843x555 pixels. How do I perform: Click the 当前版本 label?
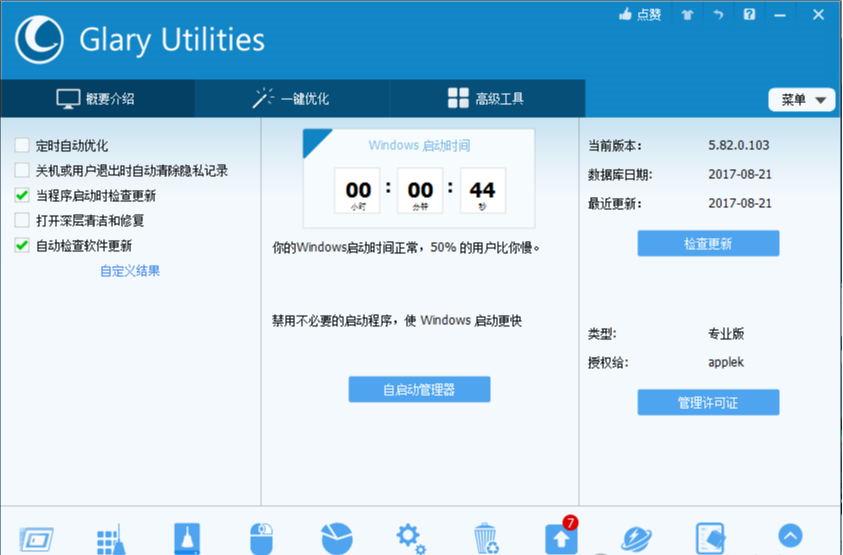tap(615, 146)
